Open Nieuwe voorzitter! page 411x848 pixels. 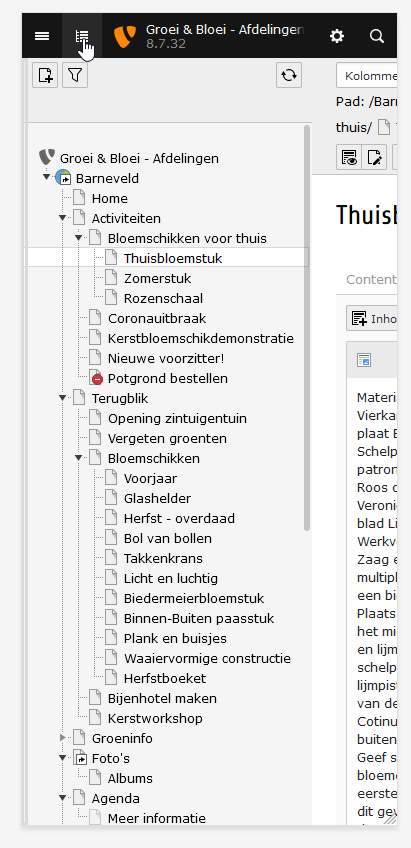[x=165, y=358]
